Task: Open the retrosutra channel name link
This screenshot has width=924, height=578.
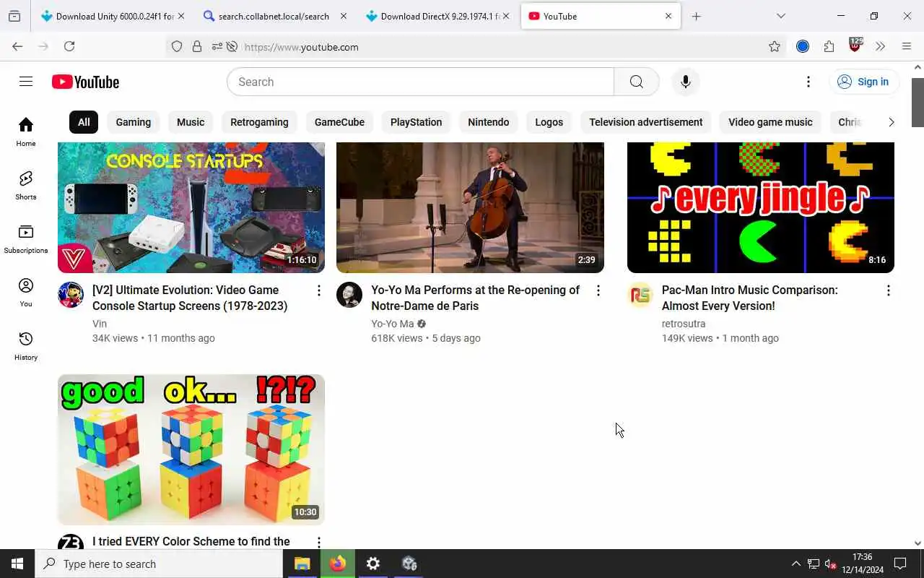Action: (683, 324)
